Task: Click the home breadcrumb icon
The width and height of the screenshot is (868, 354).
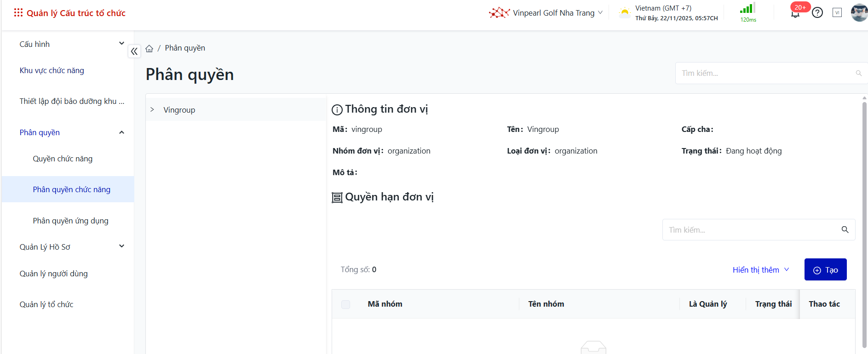Action: tap(149, 49)
